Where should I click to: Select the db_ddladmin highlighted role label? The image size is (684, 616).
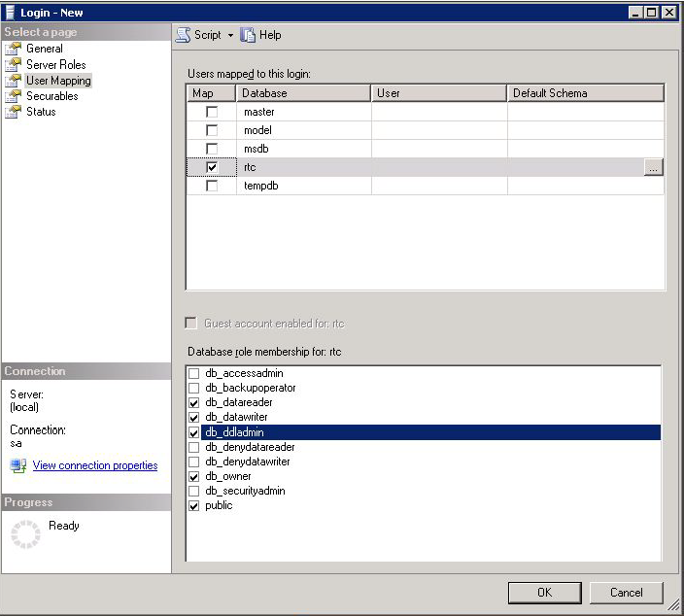(x=234, y=432)
